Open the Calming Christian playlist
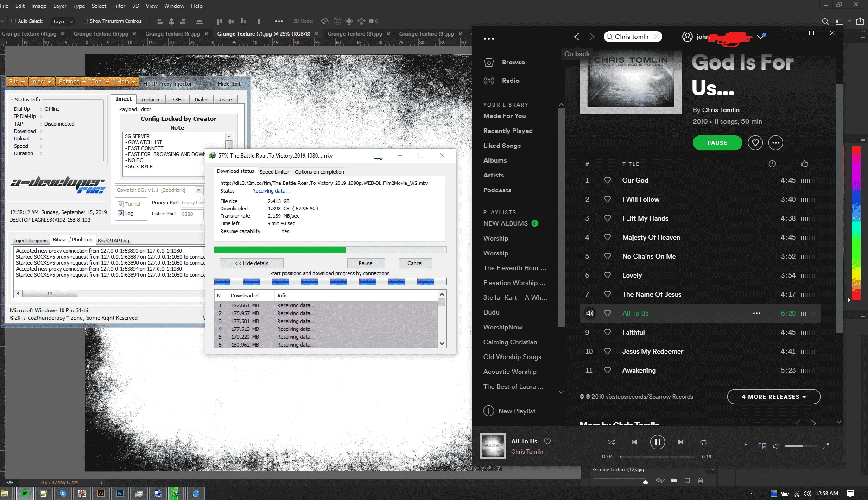The width and height of the screenshot is (868, 500). coord(510,342)
